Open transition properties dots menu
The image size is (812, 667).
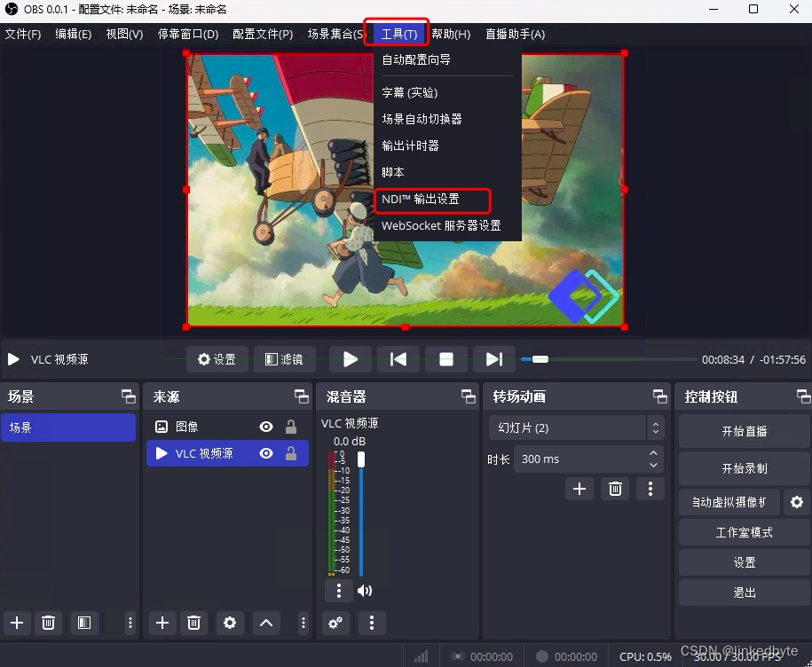click(x=650, y=489)
